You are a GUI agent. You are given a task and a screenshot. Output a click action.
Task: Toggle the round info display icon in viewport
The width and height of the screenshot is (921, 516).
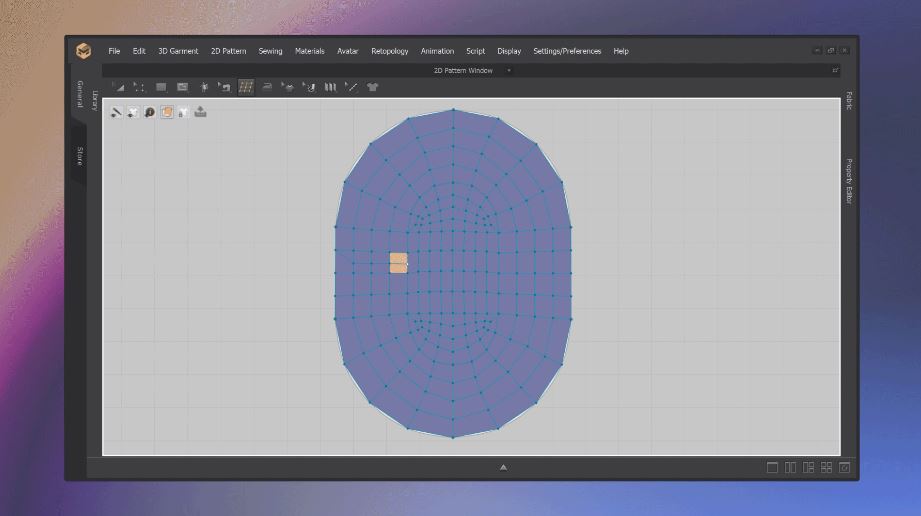tap(150, 112)
